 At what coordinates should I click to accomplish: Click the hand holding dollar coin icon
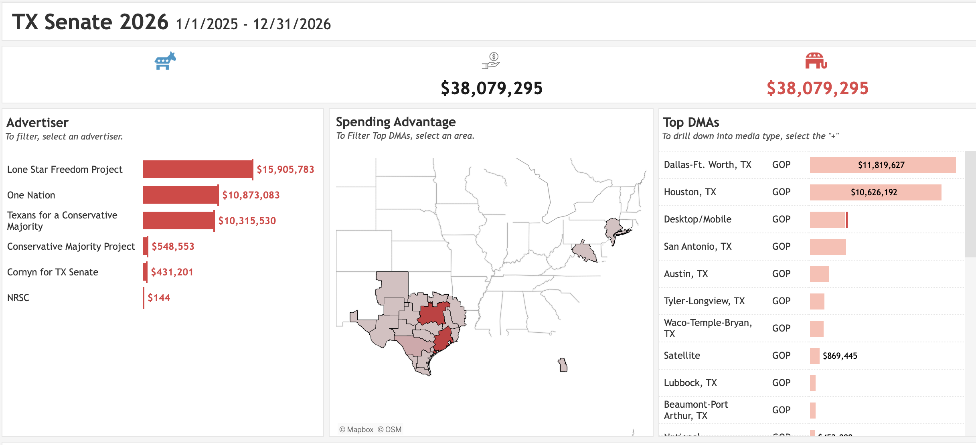[491, 61]
